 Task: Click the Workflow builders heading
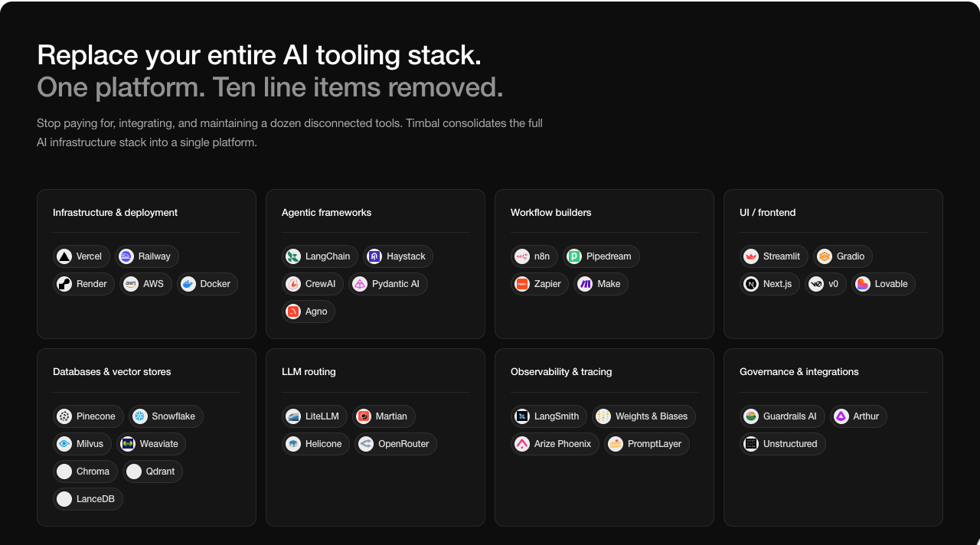point(551,213)
